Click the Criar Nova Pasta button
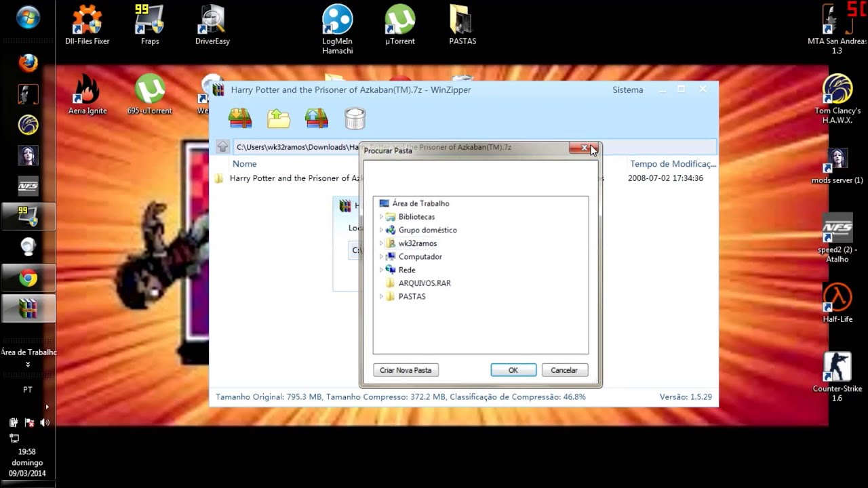Viewport: 868px width, 488px height. coord(406,370)
